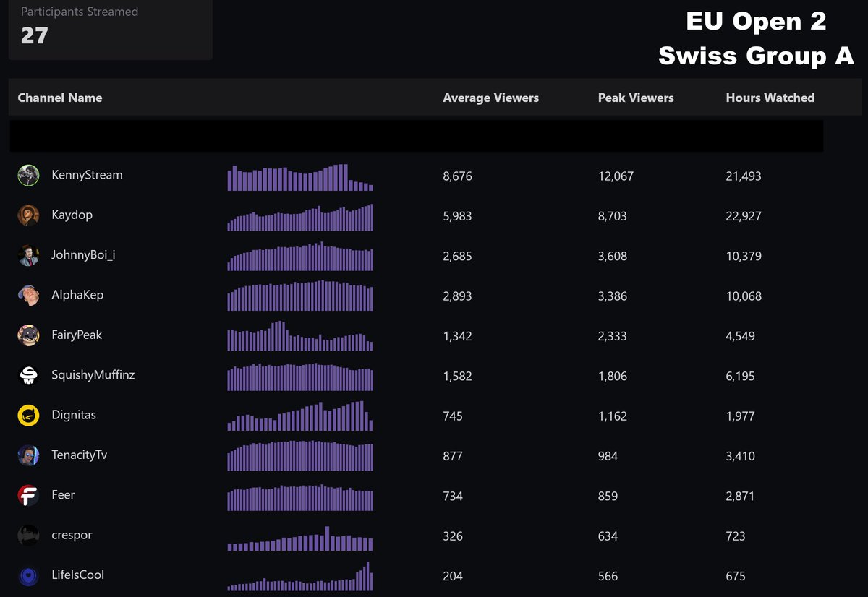Open the Kaydop channel name

72,215
